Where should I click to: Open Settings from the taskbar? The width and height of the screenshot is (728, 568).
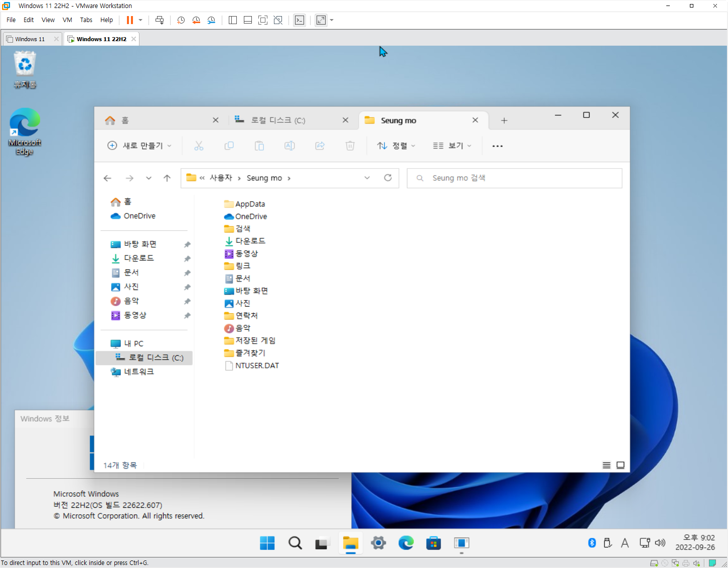pyautogui.click(x=378, y=543)
